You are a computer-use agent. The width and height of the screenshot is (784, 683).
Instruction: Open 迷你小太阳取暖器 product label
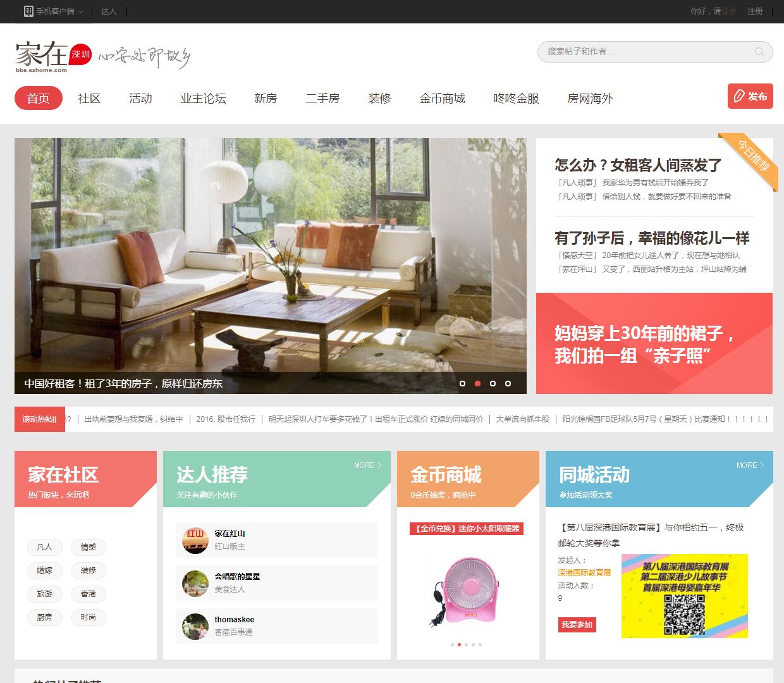467,529
